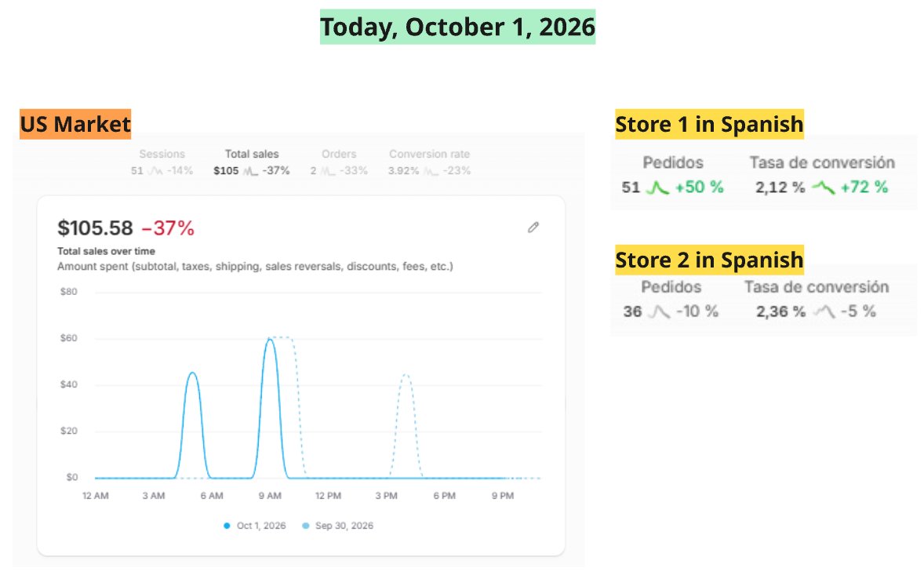
Task: Select the Total sales metric tab
Action: [x=252, y=162]
